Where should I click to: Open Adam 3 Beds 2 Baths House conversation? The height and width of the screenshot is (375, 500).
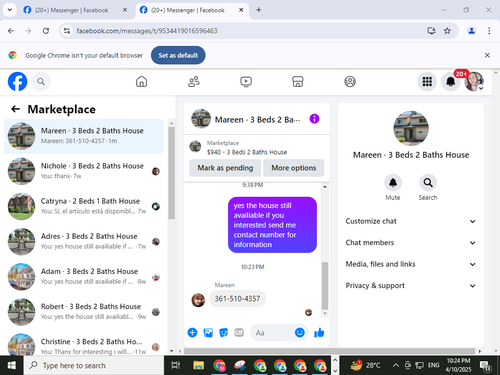84,277
